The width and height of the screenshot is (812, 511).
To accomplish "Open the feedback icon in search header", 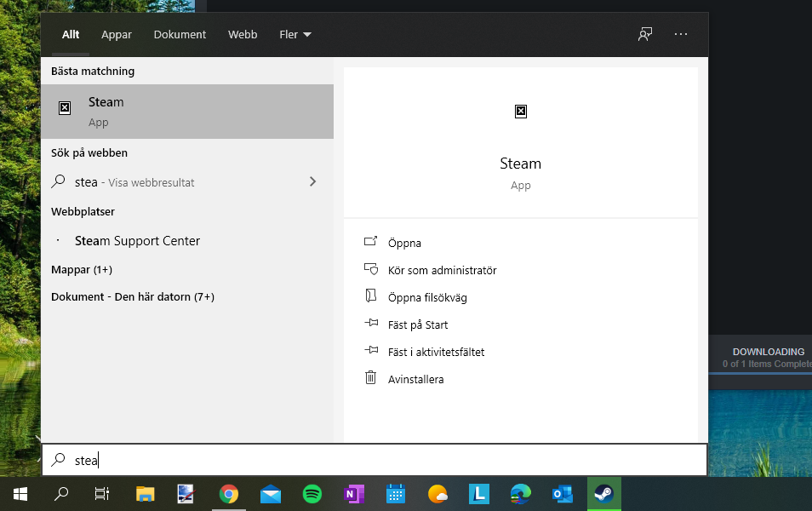I will (x=644, y=34).
